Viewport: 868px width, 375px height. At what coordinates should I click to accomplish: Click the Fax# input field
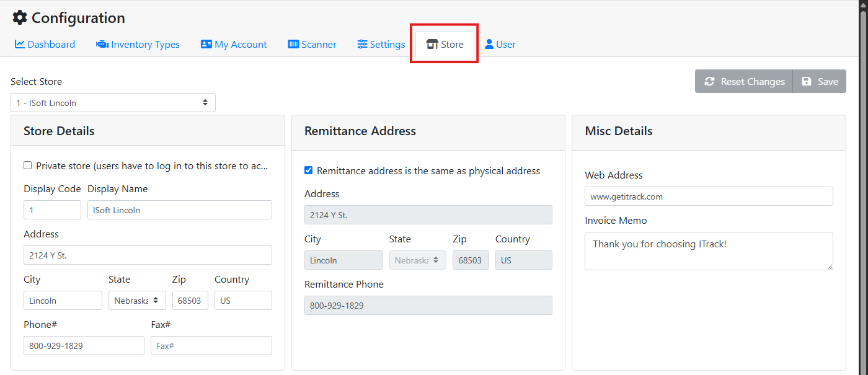pos(211,345)
